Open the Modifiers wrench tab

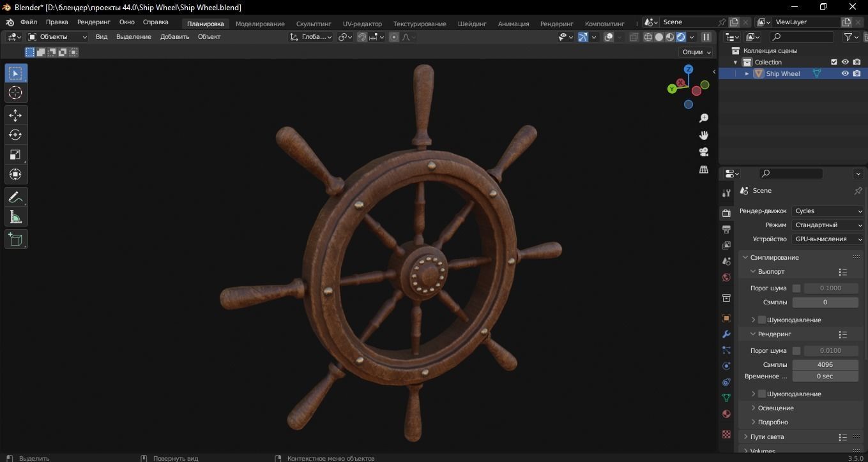coord(726,334)
